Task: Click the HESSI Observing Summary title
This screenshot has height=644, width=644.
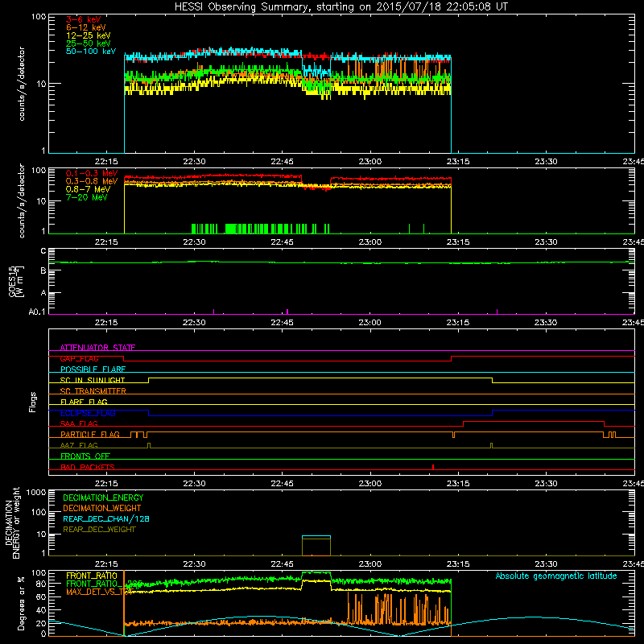Action: click(341, 7)
